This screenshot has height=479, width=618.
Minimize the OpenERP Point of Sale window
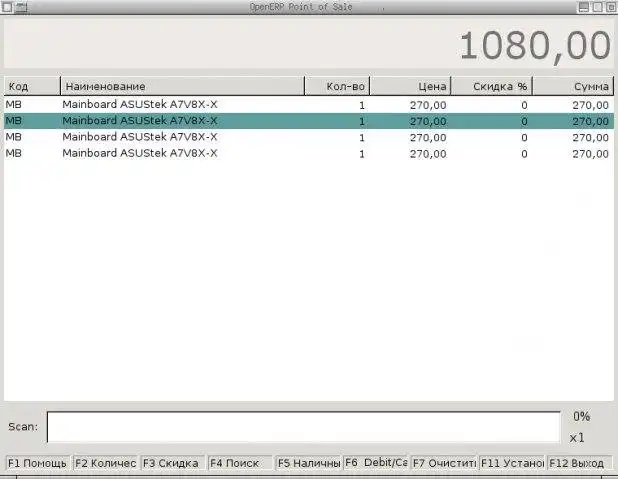[584, 7]
